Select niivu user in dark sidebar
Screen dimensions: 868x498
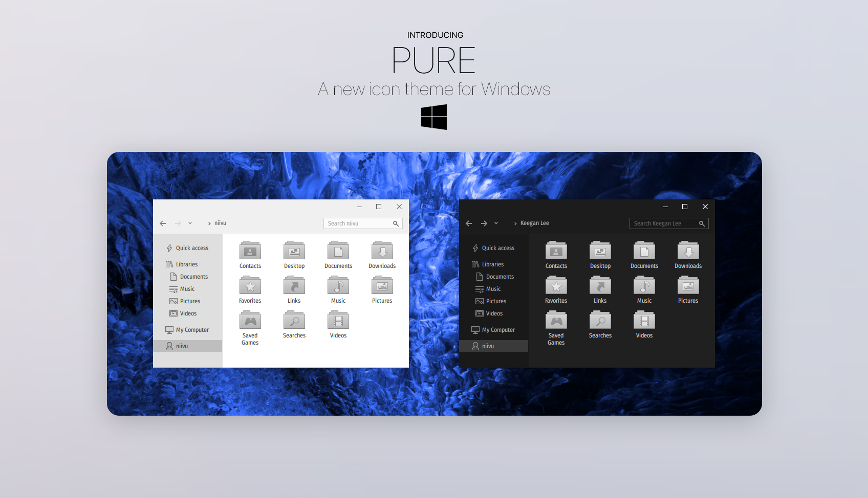click(x=493, y=346)
